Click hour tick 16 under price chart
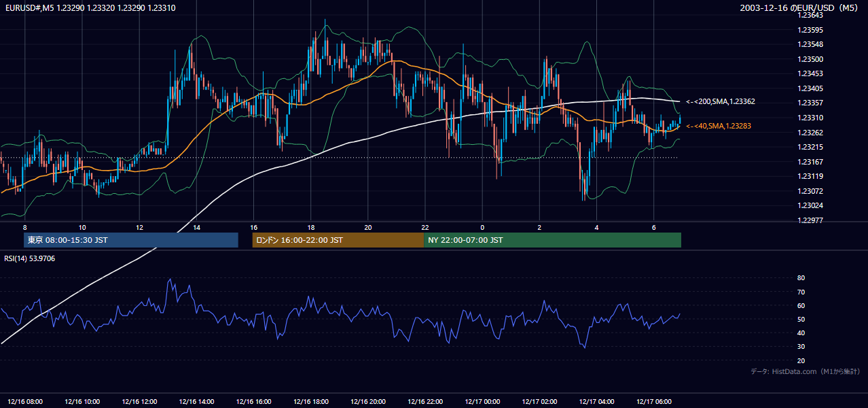This screenshot has width=868, height=408. click(x=253, y=227)
